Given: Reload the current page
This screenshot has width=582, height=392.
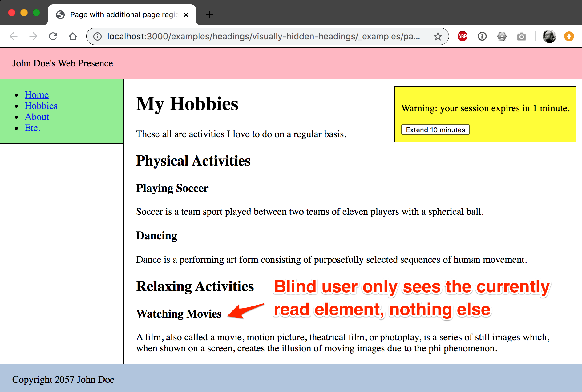Looking at the screenshot, I should click(x=53, y=37).
